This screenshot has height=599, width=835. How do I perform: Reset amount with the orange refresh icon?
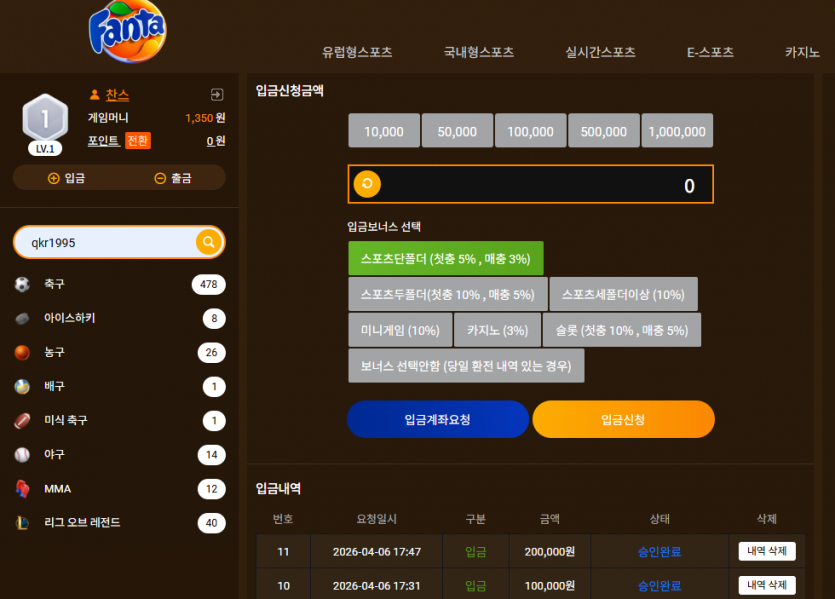pyautogui.click(x=367, y=184)
